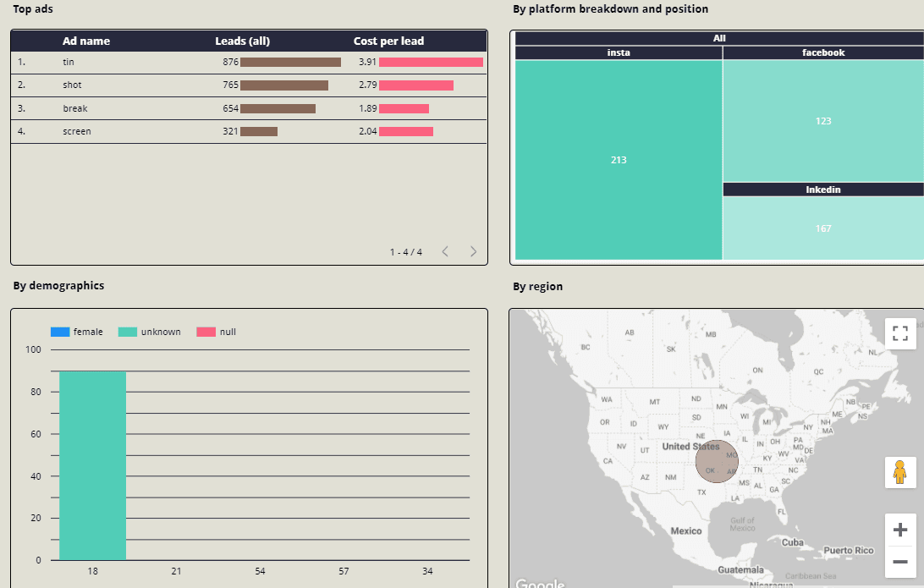Click the insta treemap block 213
This screenshot has width=924, height=588.
click(x=619, y=160)
